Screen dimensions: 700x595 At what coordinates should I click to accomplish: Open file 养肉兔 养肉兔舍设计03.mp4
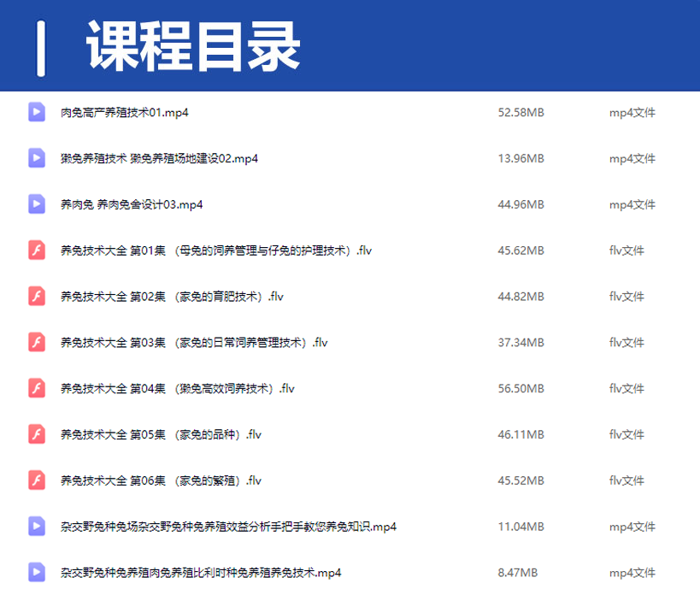coord(132,204)
